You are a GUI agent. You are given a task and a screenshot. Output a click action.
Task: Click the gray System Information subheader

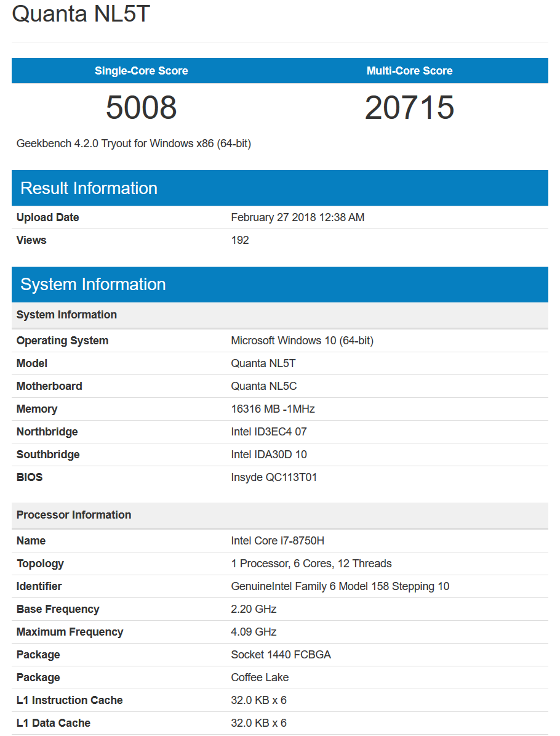coord(280,315)
